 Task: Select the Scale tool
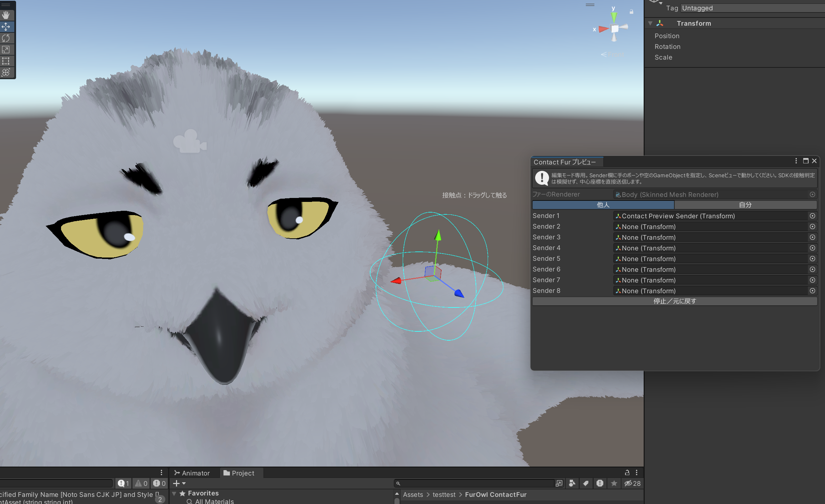6,50
